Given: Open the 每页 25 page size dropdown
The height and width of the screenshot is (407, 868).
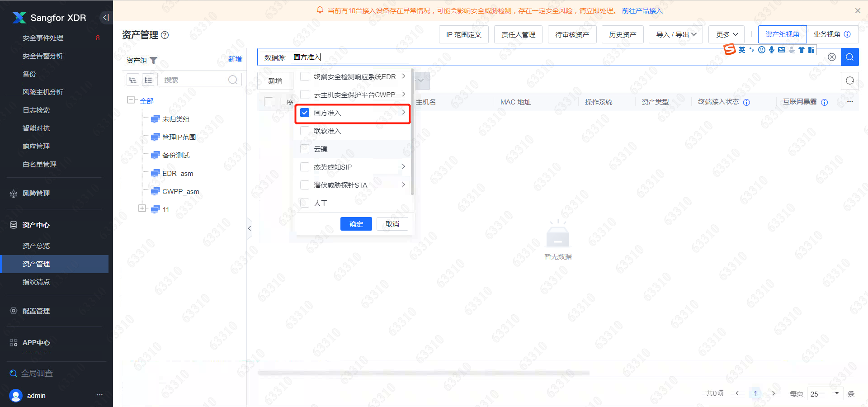Looking at the screenshot, I should (x=825, y=393).
